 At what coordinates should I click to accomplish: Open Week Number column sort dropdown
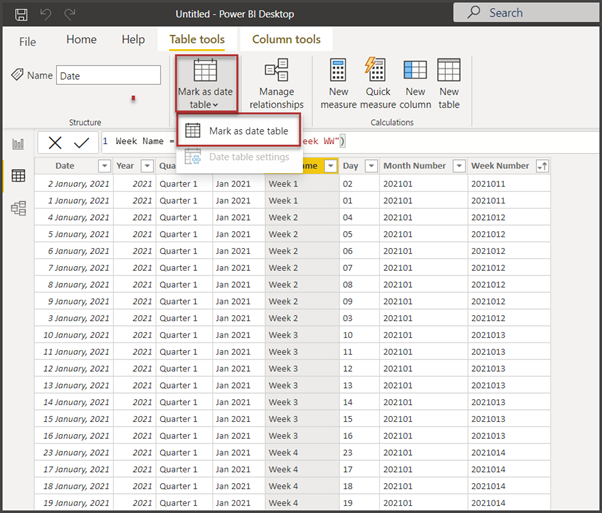[542, 166]
